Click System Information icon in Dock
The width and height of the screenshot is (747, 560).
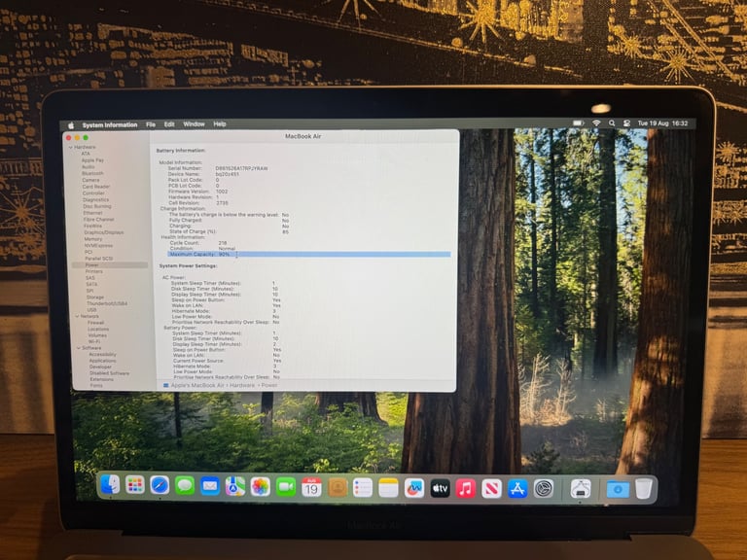tap(581, 490)
